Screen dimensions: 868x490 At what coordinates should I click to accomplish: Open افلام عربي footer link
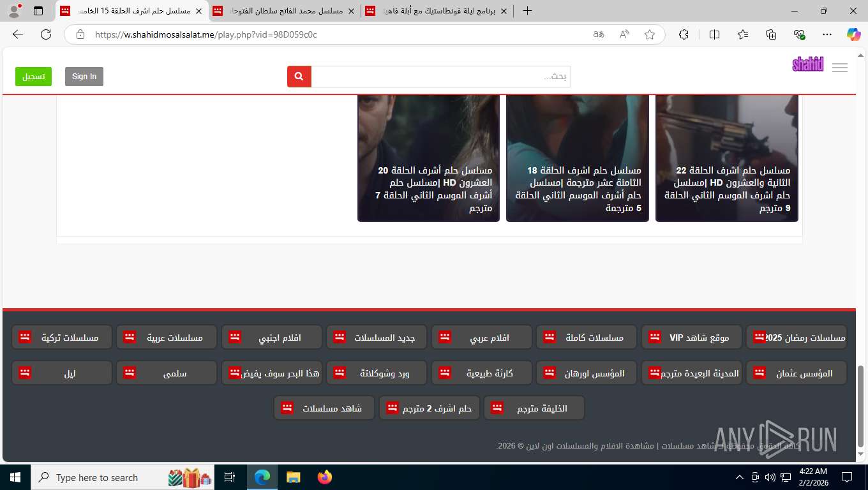coord(482,337)
